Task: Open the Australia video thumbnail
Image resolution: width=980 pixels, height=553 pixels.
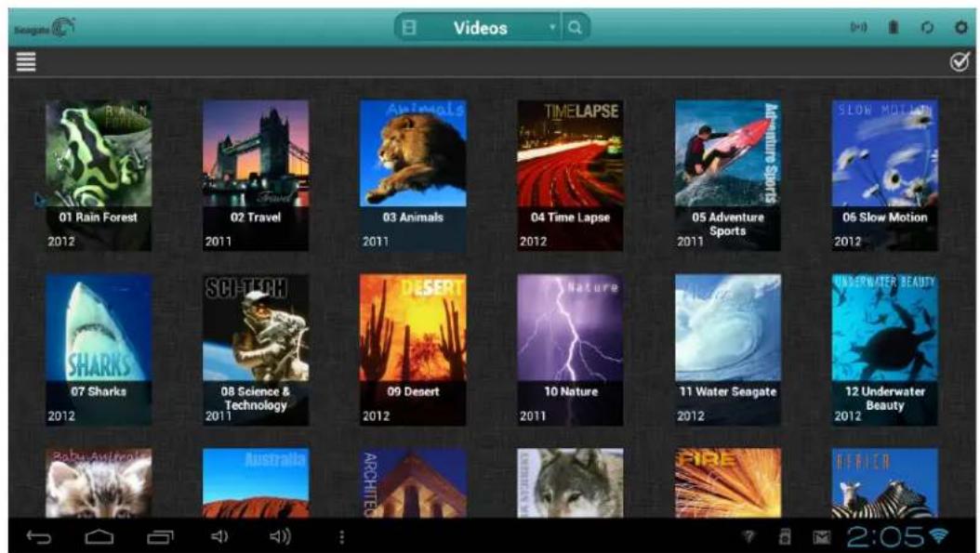Action: click(x=256, y=482)
